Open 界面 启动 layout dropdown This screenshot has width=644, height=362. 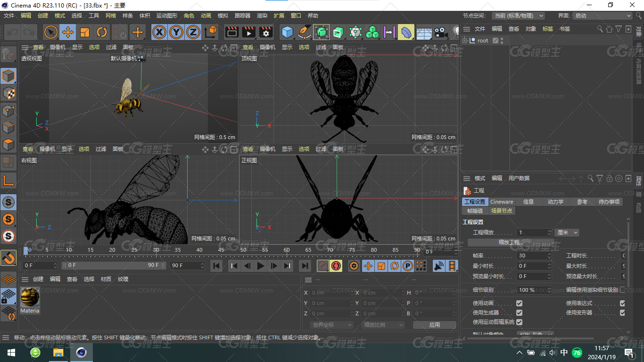coord(602,16)
